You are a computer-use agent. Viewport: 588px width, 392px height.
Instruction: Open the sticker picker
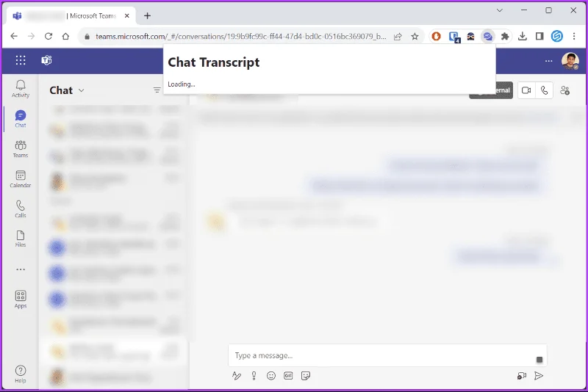click(x=306, y=376)
